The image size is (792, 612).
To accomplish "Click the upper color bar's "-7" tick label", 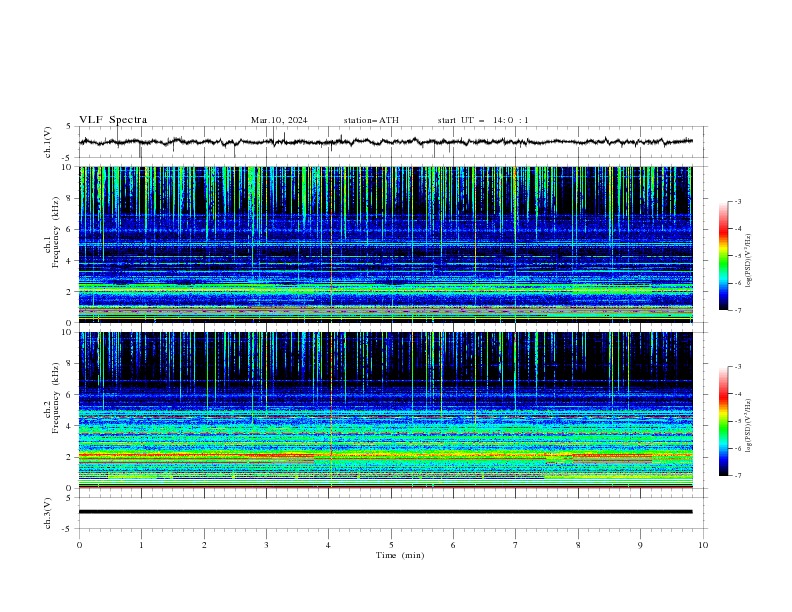I will [737, 310].
